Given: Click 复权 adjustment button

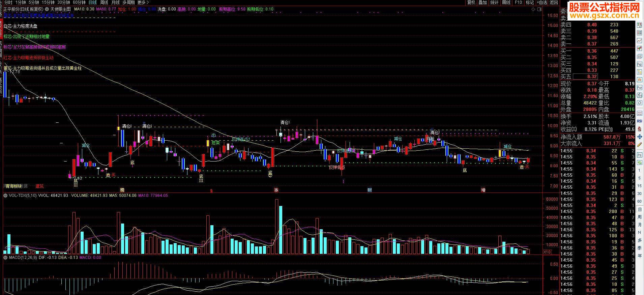Looking at the screenshot, I should (471, 2).
